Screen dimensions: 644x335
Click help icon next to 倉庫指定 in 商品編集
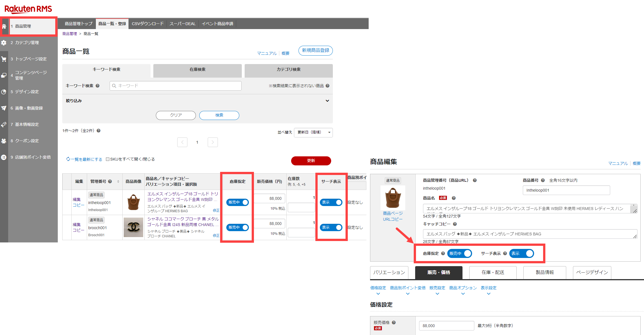tap(443, 253)
